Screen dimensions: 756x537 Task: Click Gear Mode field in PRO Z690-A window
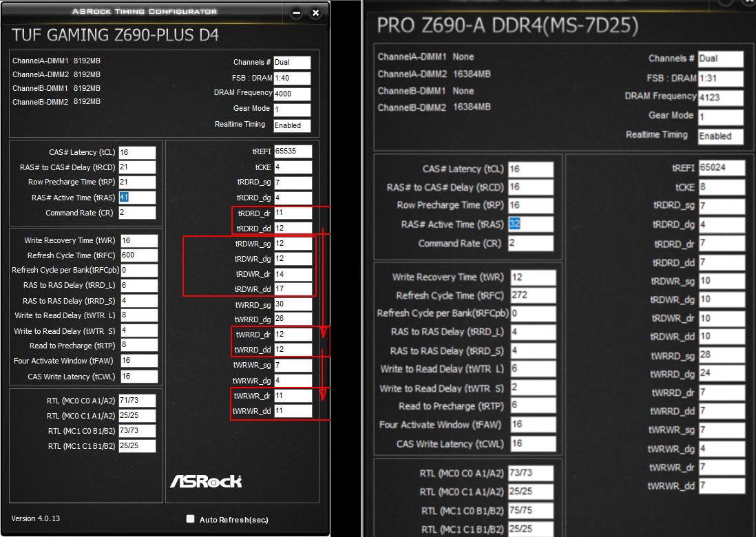tap(720, 116)
